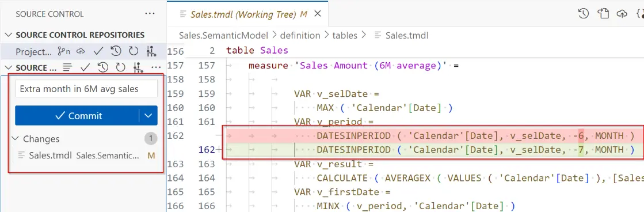The width and height of the screenshot is (644, 212).
Task: Click list view icon in Source section header
Action: coord(68,67)
